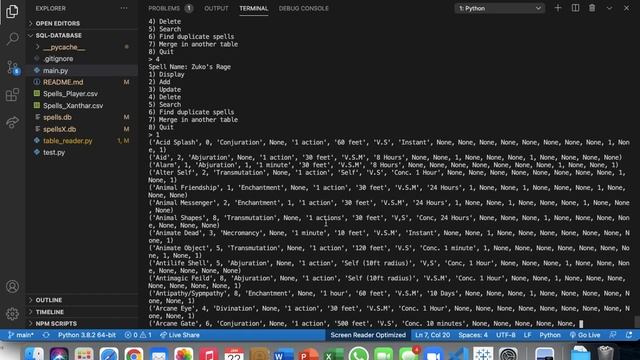
Task: Start Live Share from status bar
Action: pyautogui.click(x=180, y=335)
